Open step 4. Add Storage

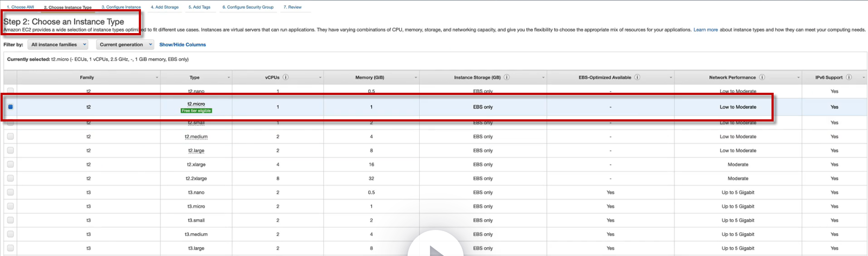pyautogui.click(x=165, y=7)
